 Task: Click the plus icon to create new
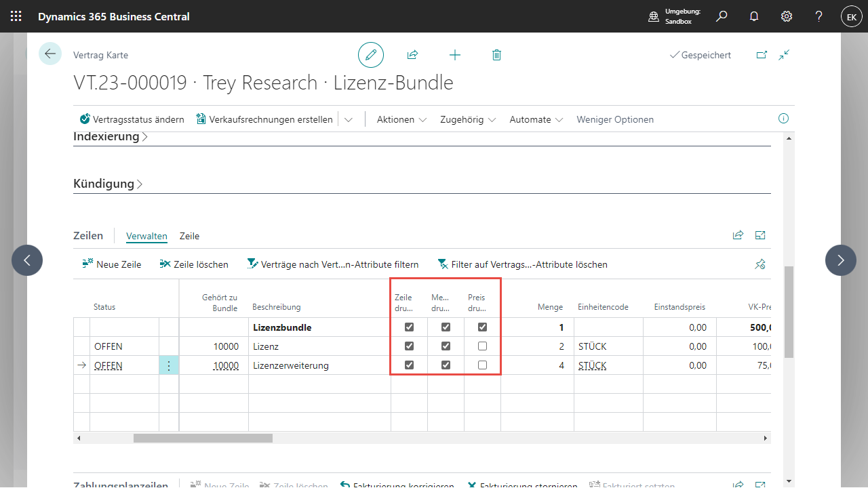pos(455,55)
